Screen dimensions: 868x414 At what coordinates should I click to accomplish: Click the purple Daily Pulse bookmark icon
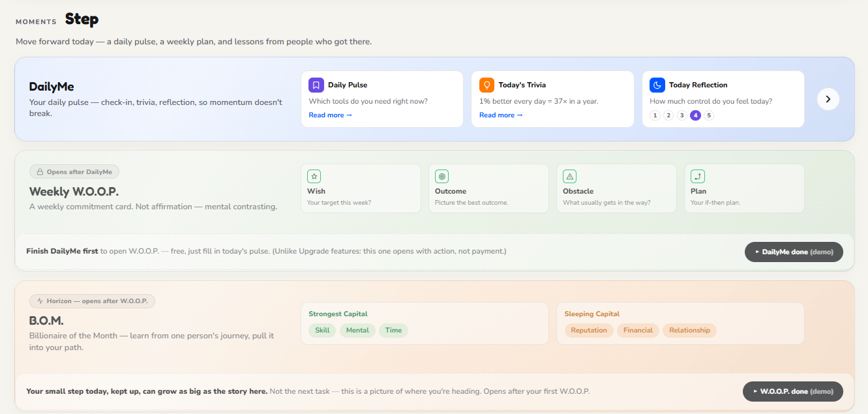[316, 85]
